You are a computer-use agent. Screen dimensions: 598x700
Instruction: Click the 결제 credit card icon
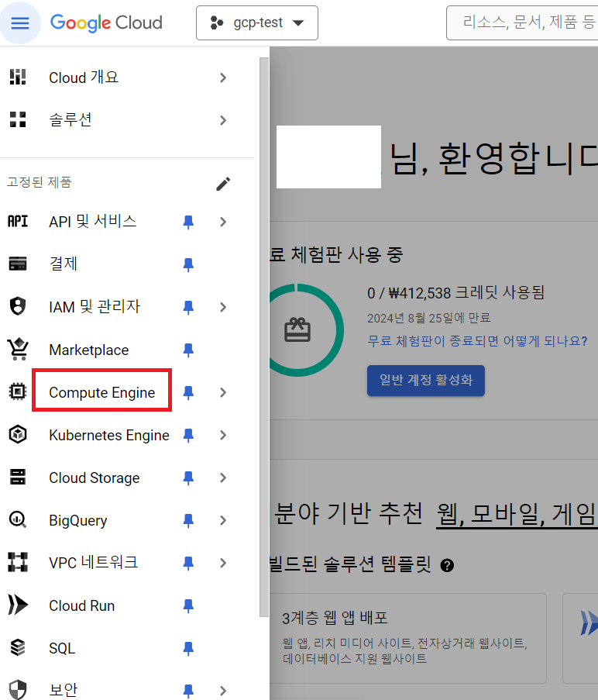18,264
